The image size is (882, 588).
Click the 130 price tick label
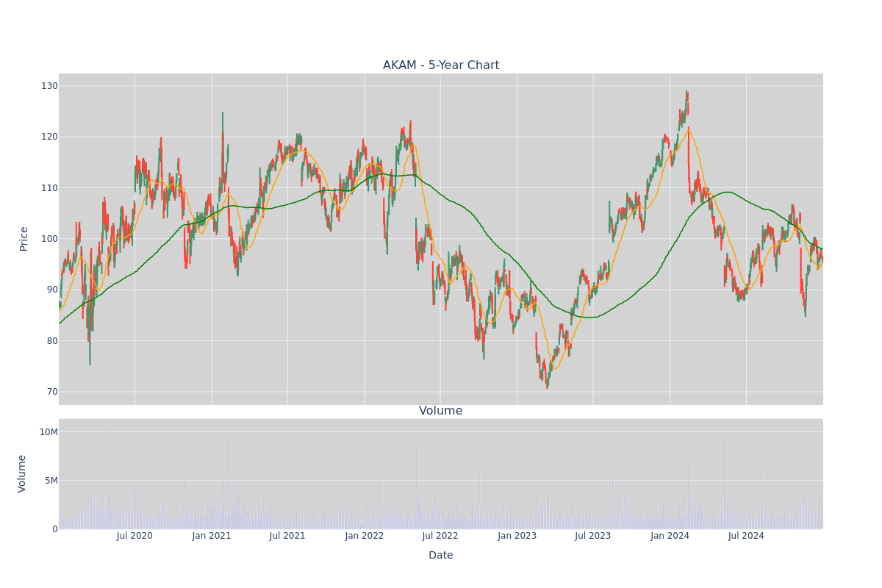(x=49, y=86)
